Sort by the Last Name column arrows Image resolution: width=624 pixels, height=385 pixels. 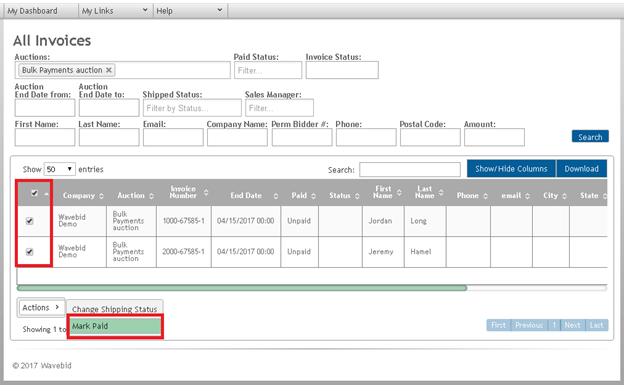(x=441, y=192)
